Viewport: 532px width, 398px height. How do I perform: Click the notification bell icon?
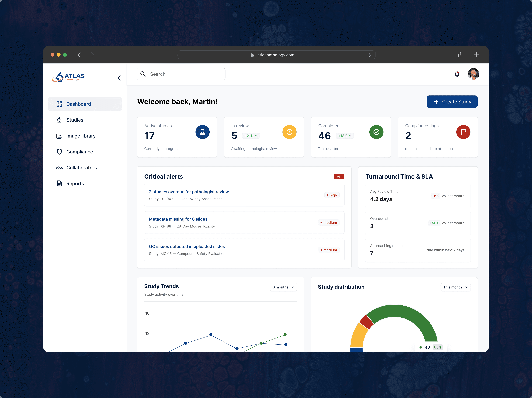(x=457, y=74)
